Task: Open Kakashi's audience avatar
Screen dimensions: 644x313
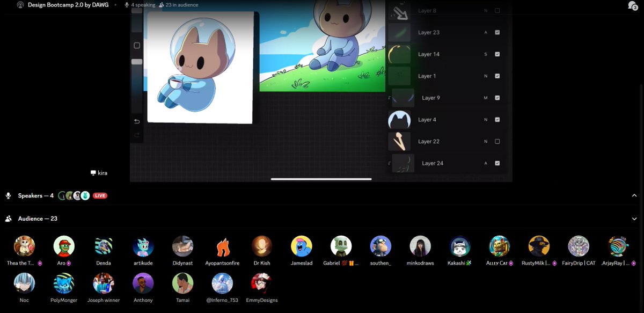Action: pyautogui.click(x=460, y=246)
